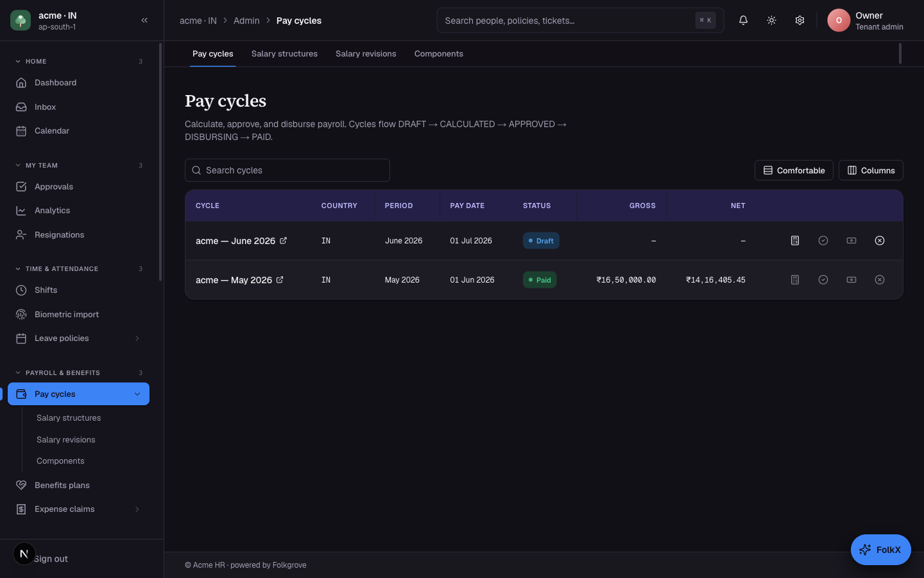This screenshot has width=924, height=578.
Task: Click the disburse payment icon for June 2026
Action: 851,241
